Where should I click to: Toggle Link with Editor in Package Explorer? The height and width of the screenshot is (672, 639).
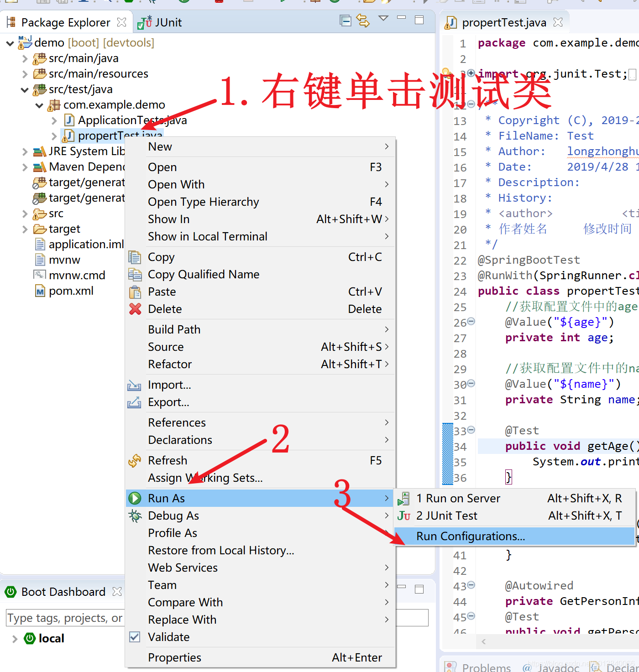[x=363, y=21]
